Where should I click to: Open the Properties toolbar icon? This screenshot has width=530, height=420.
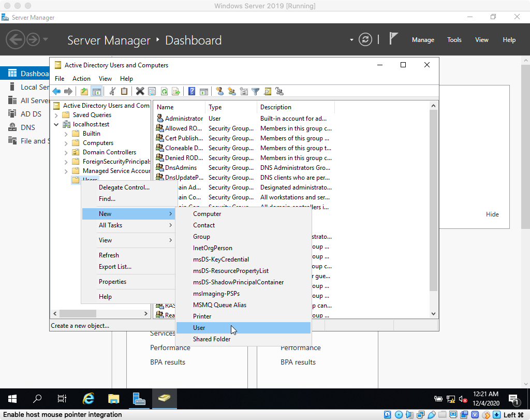[152, 91]
